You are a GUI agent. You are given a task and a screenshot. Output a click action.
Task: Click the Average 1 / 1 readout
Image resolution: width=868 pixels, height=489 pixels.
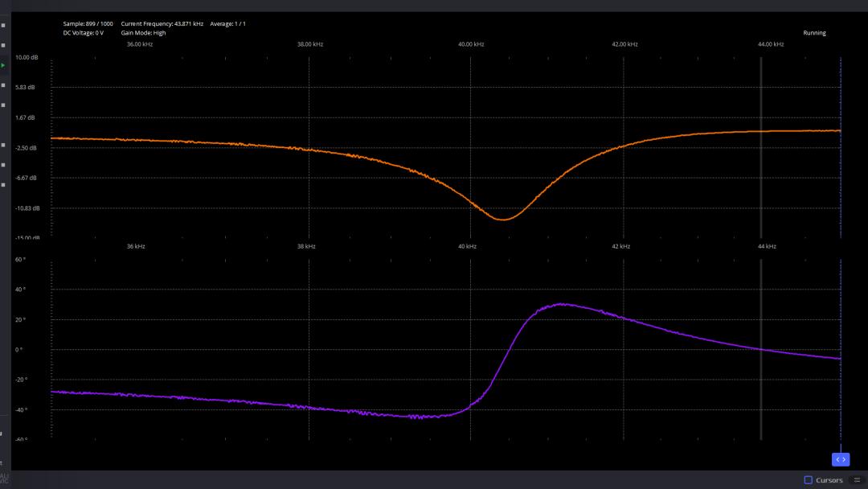click(x=227, y=23)
